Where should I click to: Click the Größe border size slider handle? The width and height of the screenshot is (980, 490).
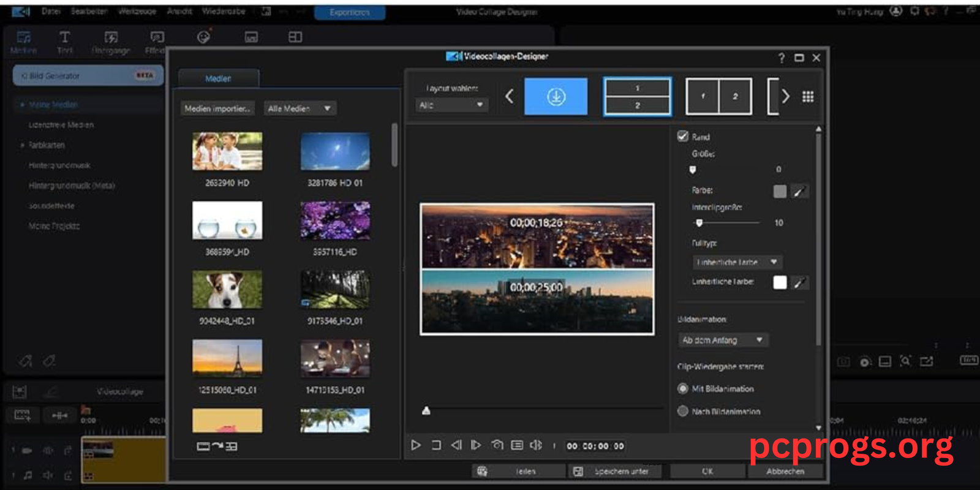click(693, 170)
